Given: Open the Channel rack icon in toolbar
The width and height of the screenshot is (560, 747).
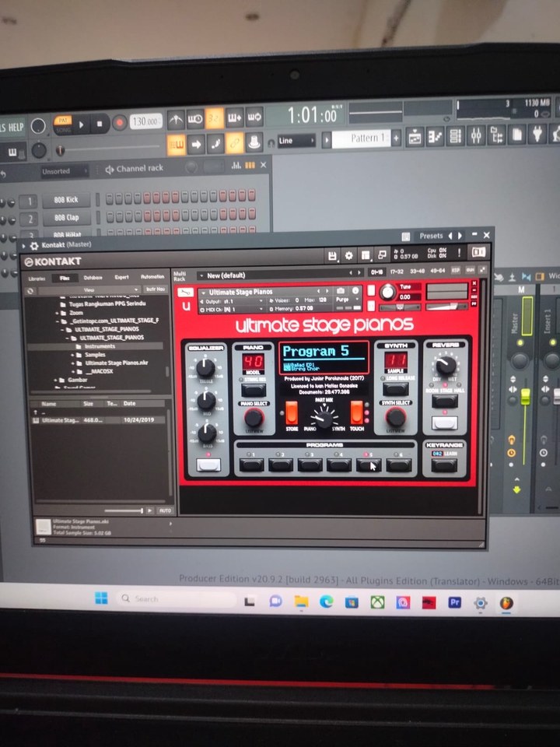Looking at the screenshot, I should coord(455,137).
